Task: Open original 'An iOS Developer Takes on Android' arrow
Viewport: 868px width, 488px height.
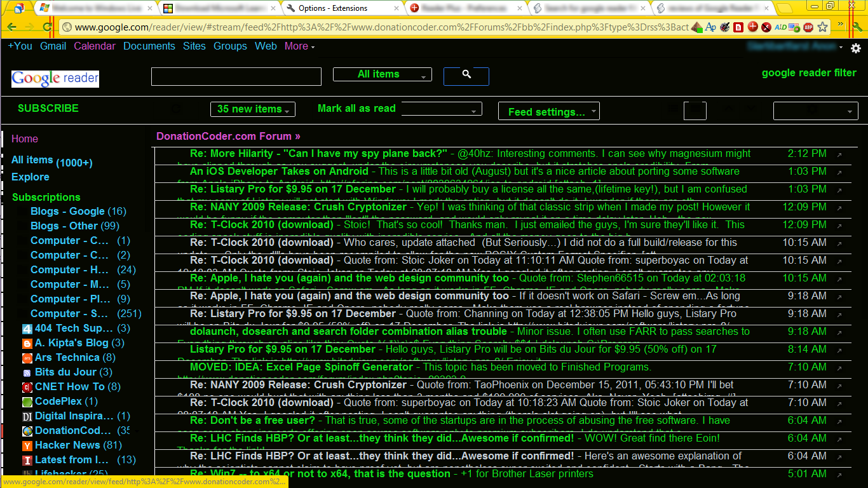Action: point(839,173)
